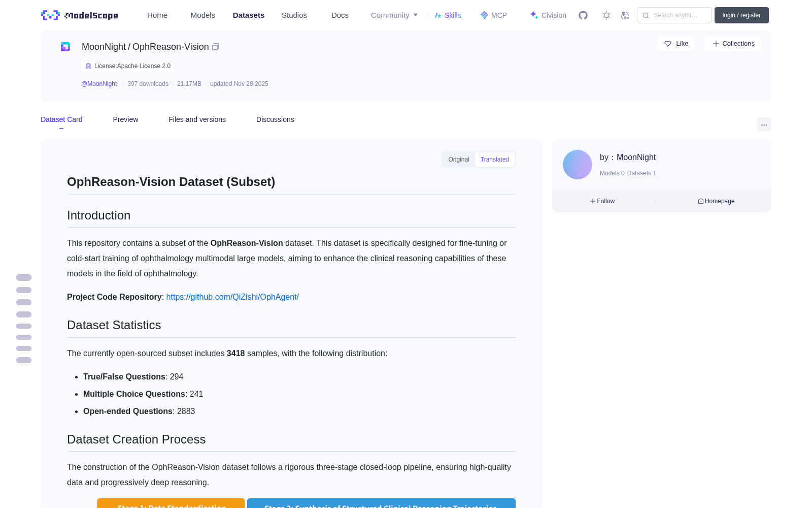Image resolution: width=812 pixels, height=508 pixels.
Task: Click the Skills sparkle icon
Action: pos(438,15)
